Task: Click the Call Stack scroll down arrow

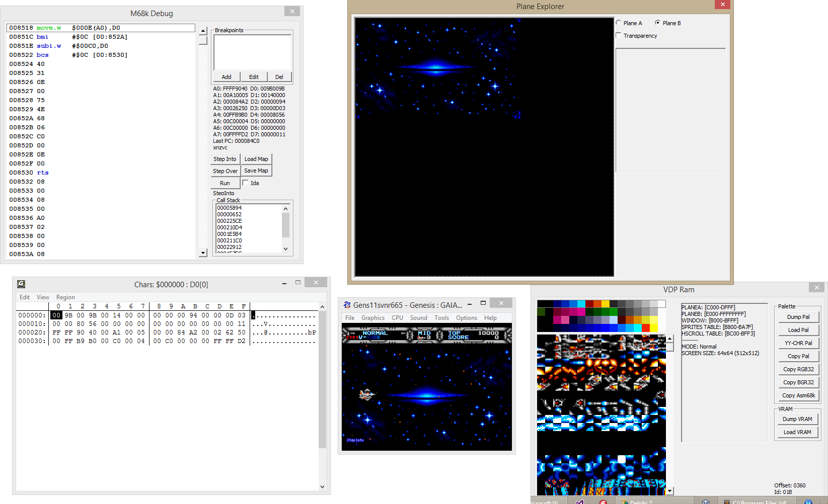Action: pyautogui.click(x=285, y=248)
